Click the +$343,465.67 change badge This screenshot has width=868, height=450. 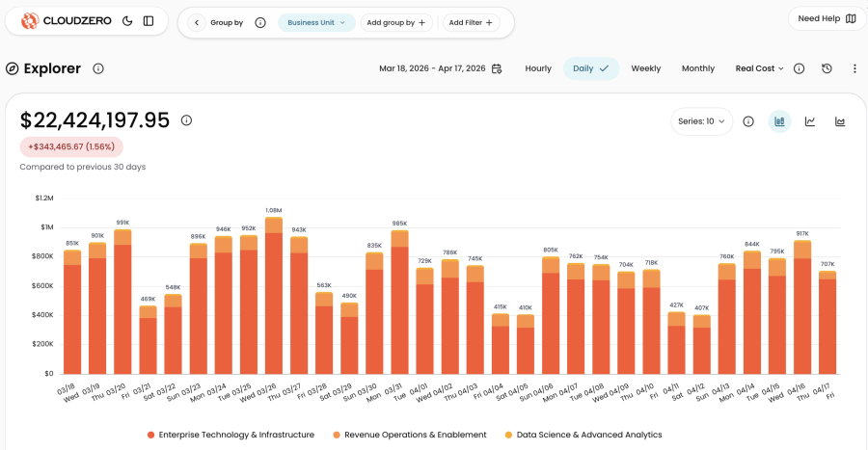[71, 147]
